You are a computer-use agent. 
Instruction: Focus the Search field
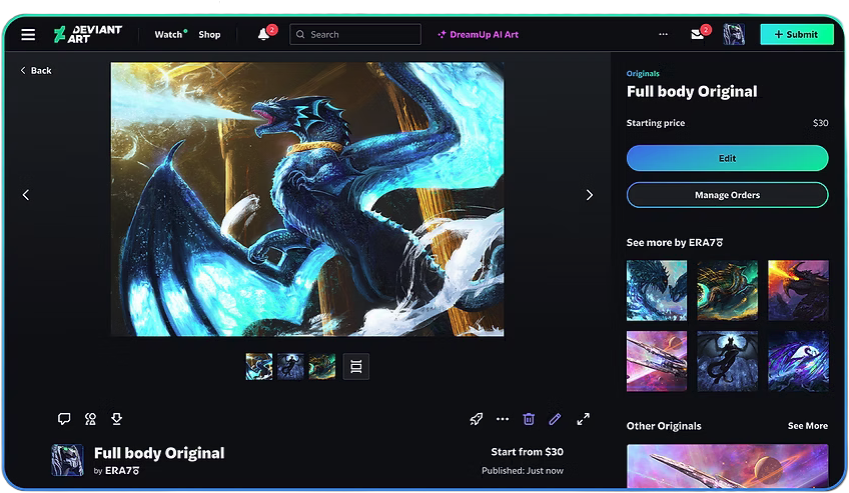point(355,35)
